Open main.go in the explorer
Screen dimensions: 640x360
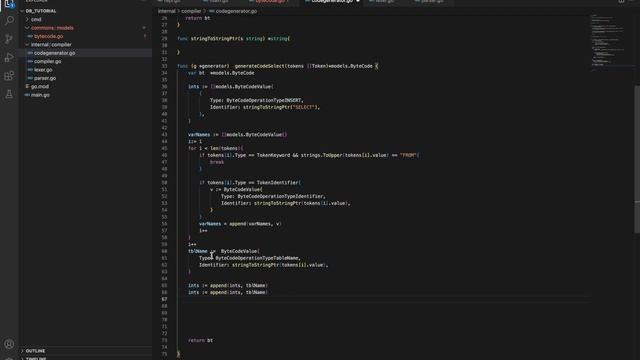(40, 95)
